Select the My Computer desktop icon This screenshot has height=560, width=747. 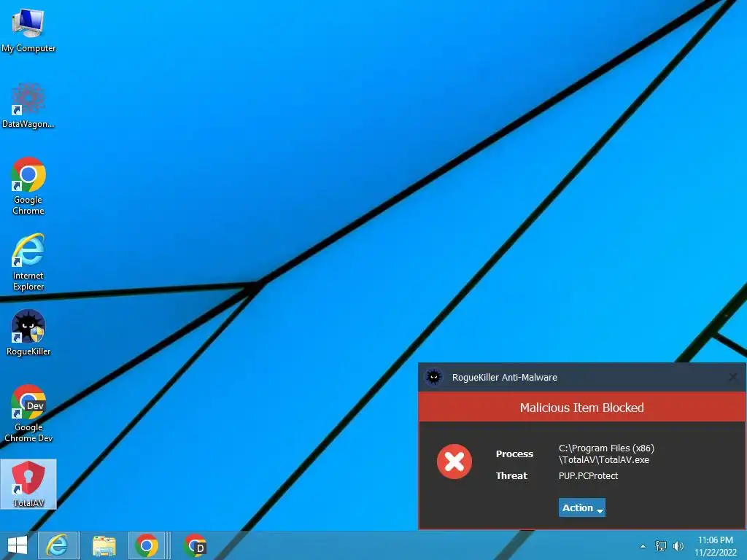click(28, 29)
